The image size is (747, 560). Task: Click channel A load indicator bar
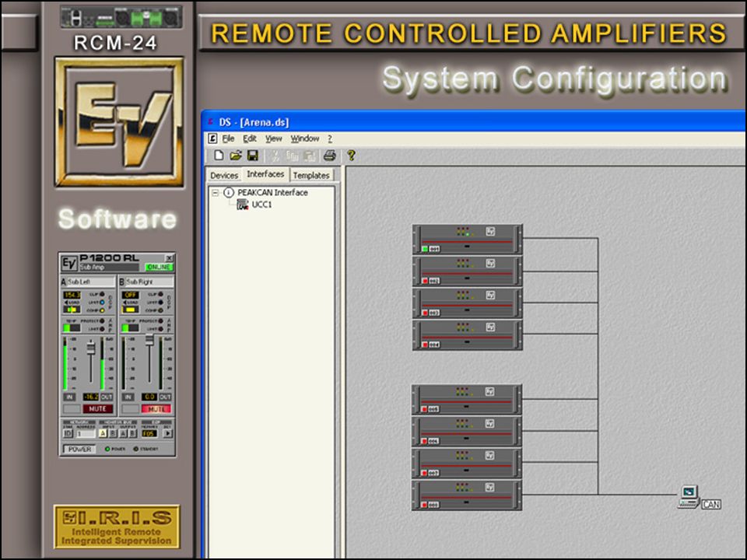coord(72,310)
